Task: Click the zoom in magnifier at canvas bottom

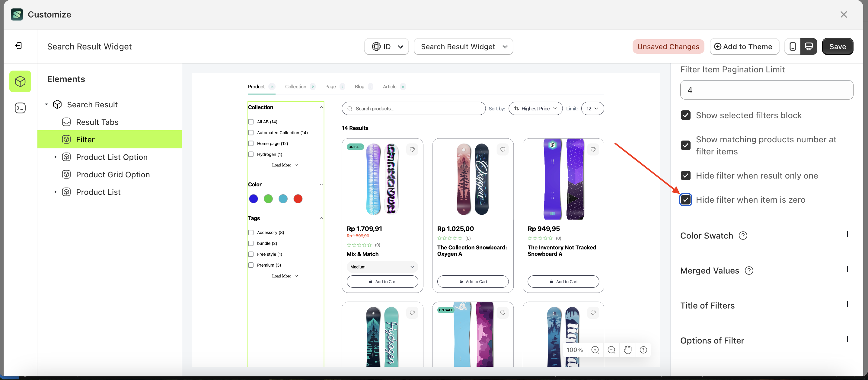Action: 595,350
